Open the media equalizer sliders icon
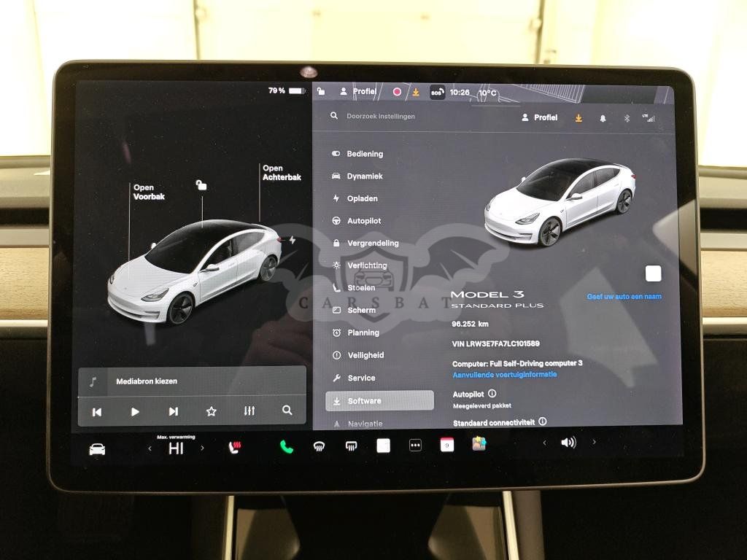The image size is (747, 560). 249,411
